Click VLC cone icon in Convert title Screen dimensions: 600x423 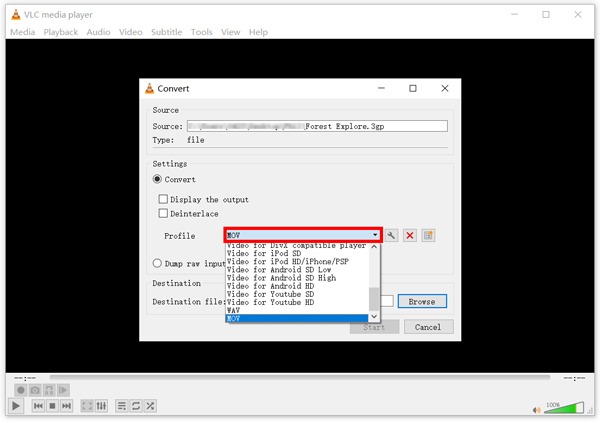click(x=149, y=88)
